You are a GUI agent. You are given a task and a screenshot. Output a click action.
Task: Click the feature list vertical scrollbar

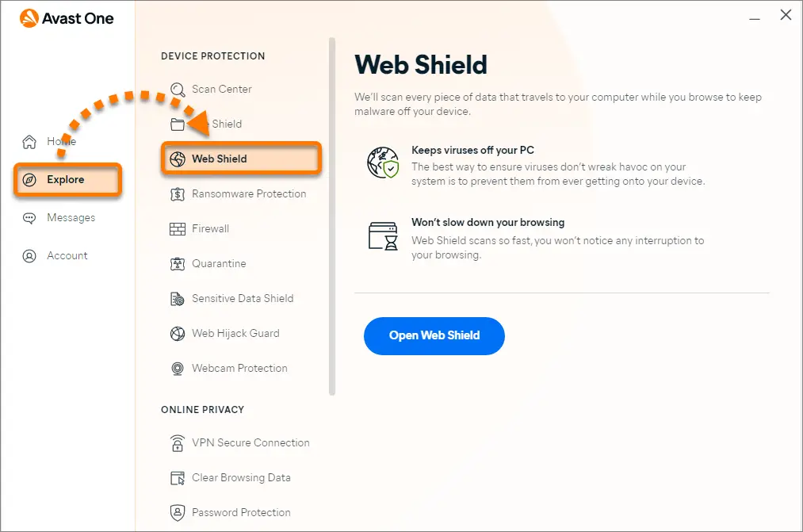point(332,216)
